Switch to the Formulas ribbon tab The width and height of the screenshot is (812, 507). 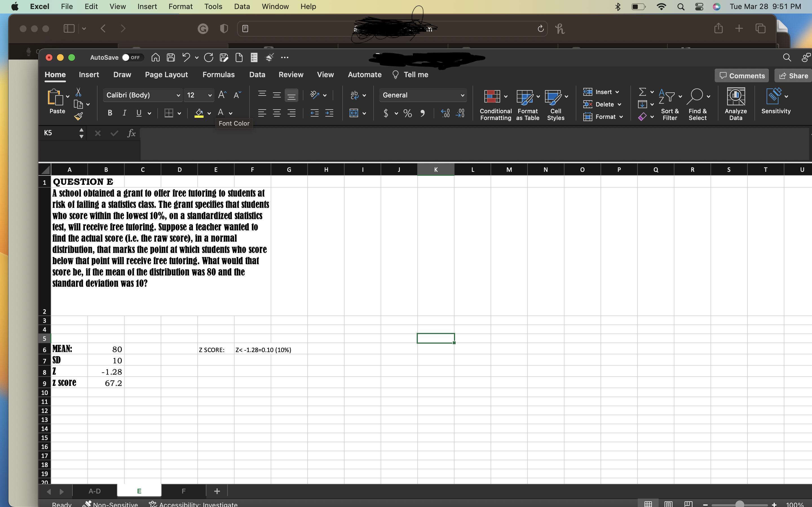point(219,74)
